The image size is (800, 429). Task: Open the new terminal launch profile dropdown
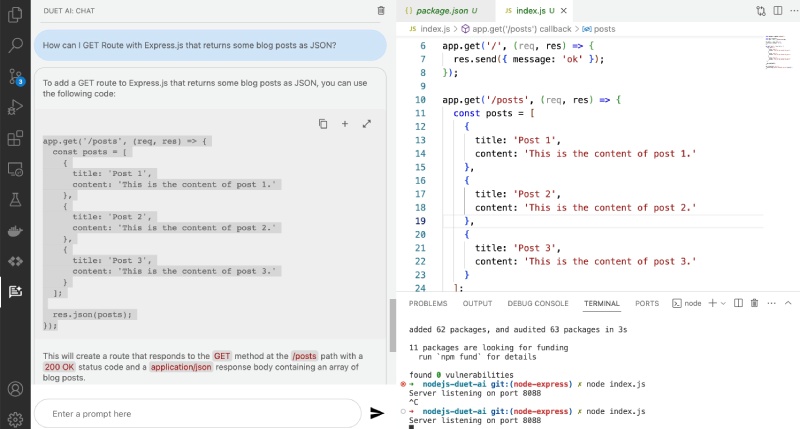point(723,304)
